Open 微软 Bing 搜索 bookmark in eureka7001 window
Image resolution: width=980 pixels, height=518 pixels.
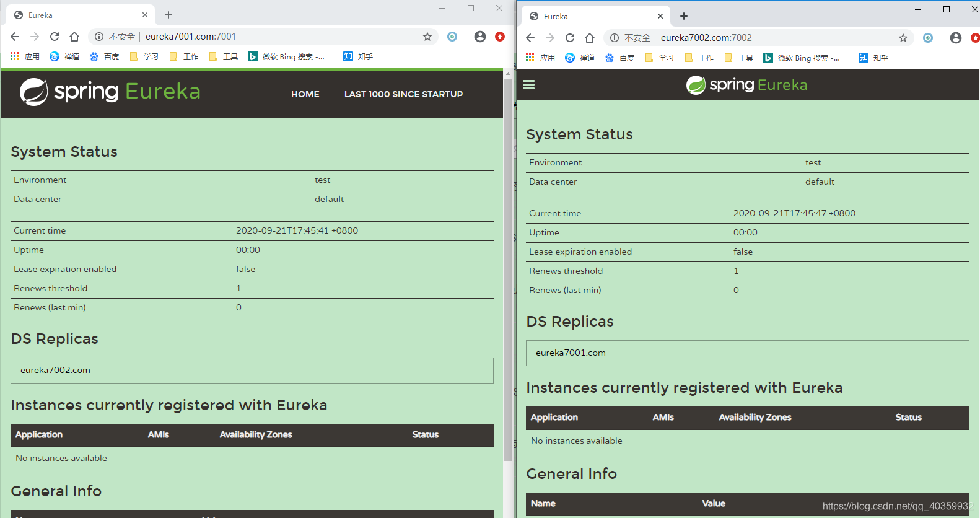(286, 56)
